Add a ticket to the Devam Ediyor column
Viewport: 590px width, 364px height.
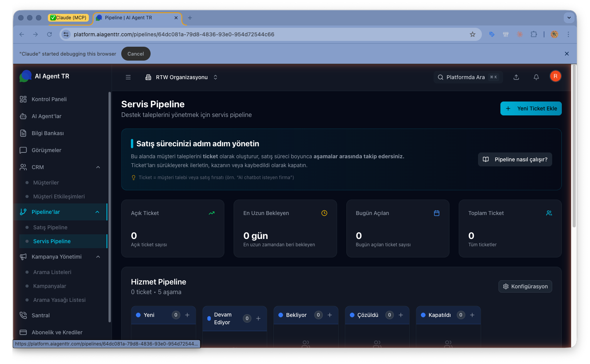[258, 318]
